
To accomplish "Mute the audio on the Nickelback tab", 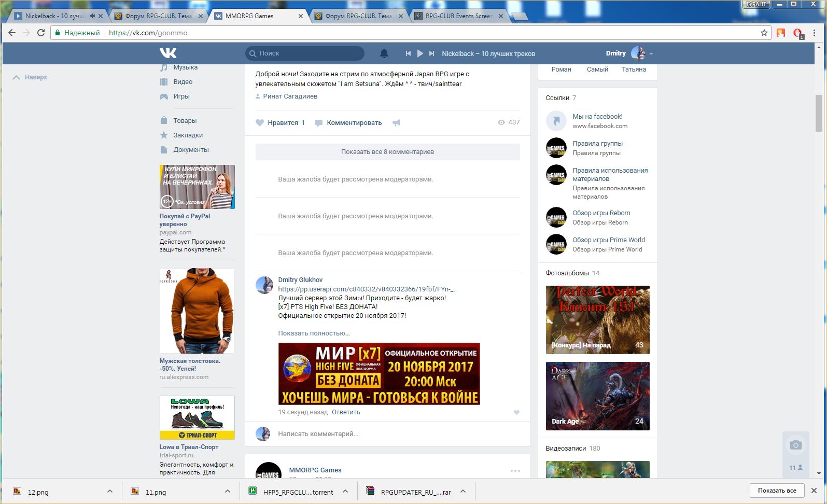I will [92, 16].
